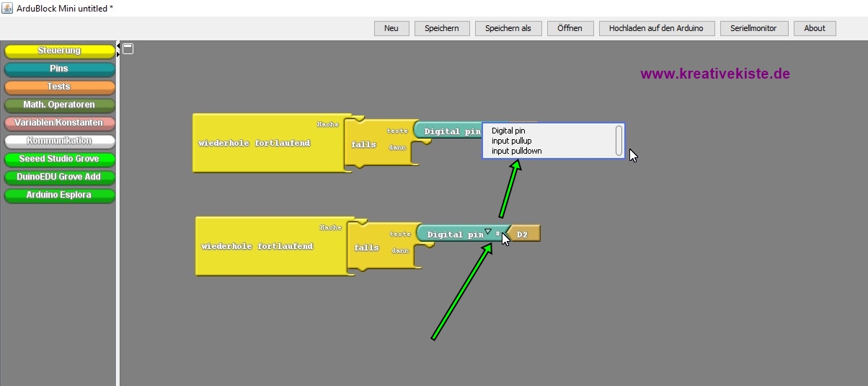868x386 pixels.
Task: Open the Seeed Studio Grove category
Action: [x=59, y=159]
